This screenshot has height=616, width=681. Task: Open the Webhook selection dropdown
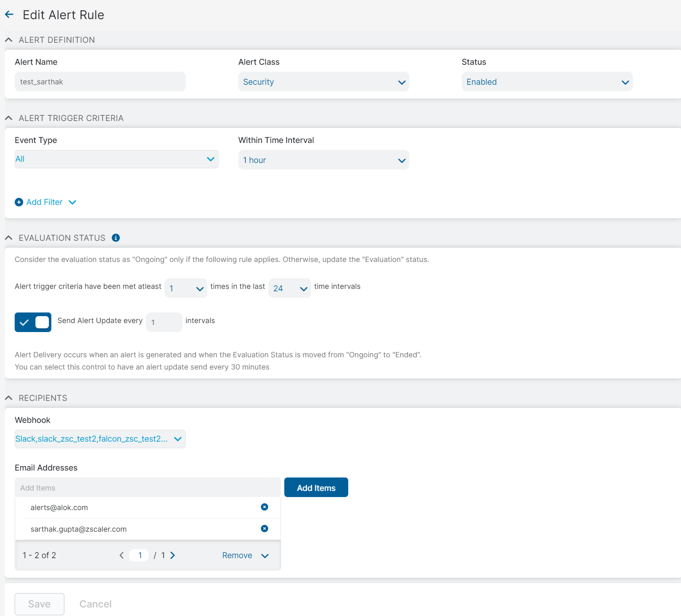pos(100,439)
